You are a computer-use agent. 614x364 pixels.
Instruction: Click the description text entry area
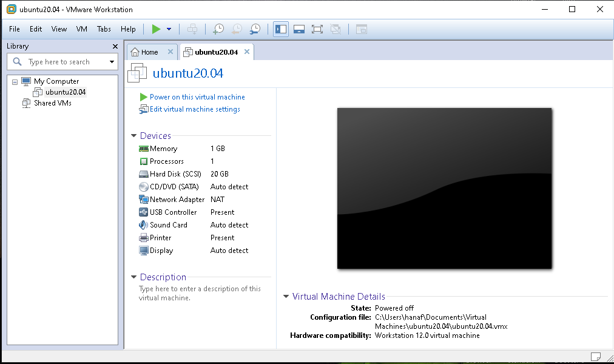coord(200,293)
